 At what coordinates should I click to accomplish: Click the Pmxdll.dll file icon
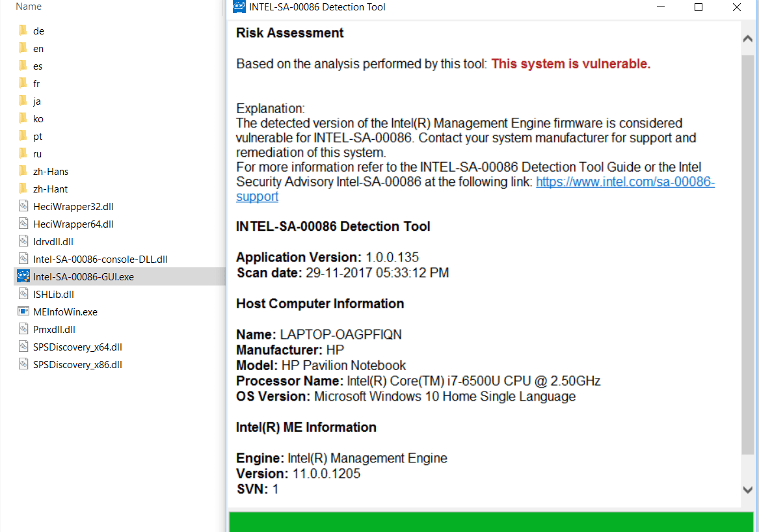click(23, 329)
